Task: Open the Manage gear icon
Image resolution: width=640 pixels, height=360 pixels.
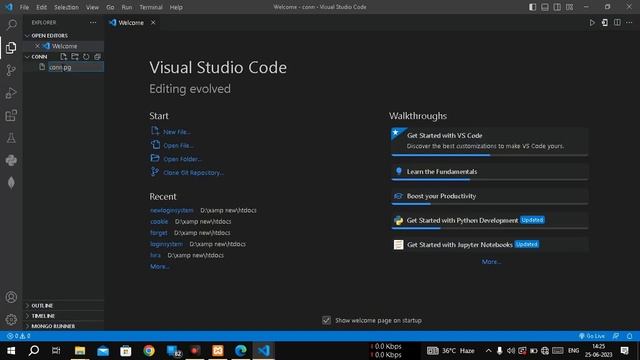Action: 11,320
